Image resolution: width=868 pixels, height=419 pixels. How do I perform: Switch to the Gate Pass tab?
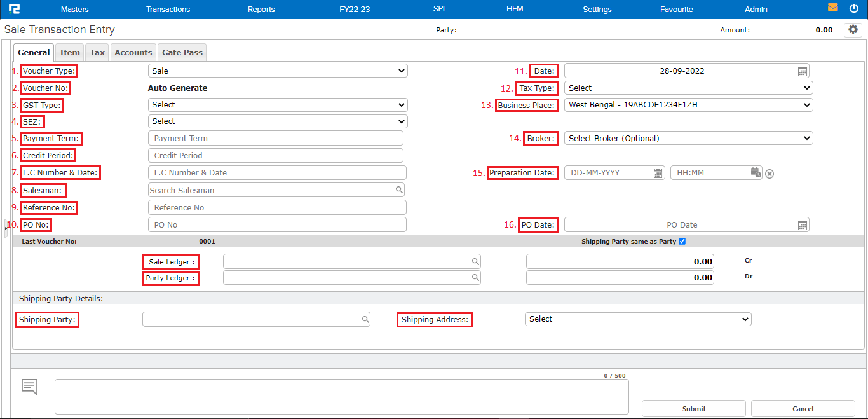[182, 52]
